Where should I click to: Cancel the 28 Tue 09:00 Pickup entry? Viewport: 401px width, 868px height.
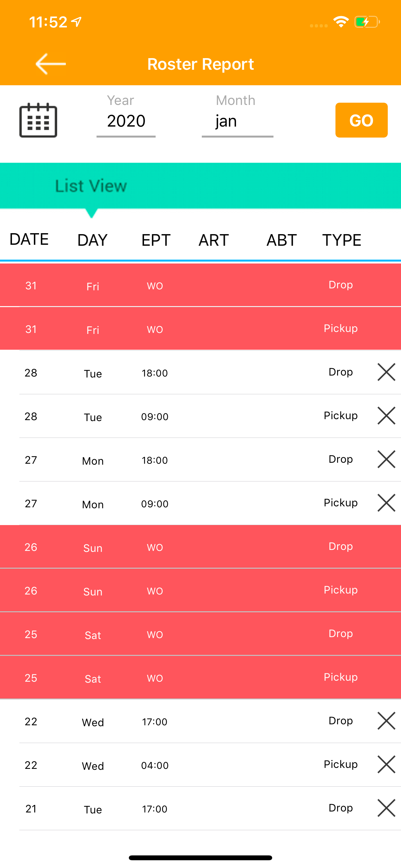coord(386,416)
